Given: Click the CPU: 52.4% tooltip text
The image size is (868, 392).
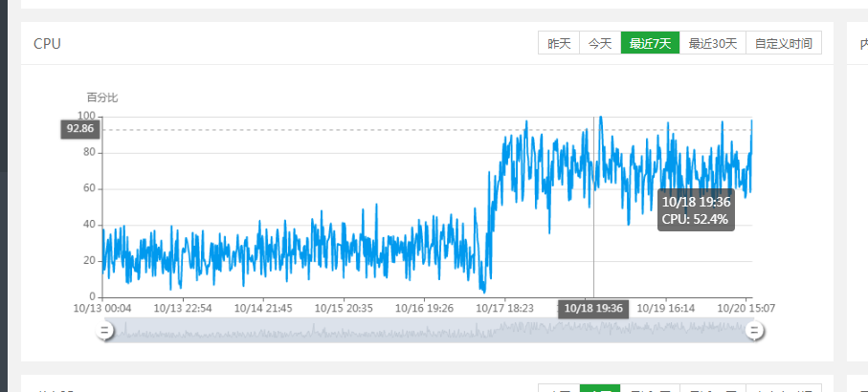Looking at the screenshot, I should point(695,220).
